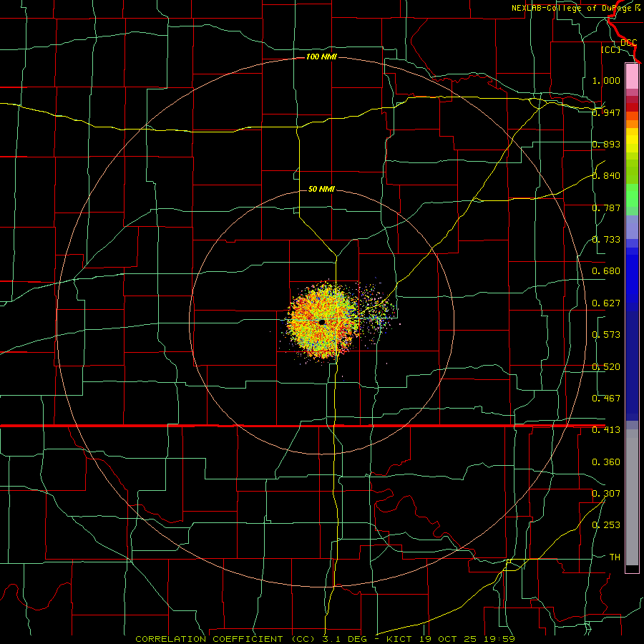
Task: Click the 0.947 legend value
Action: (606, 112)
